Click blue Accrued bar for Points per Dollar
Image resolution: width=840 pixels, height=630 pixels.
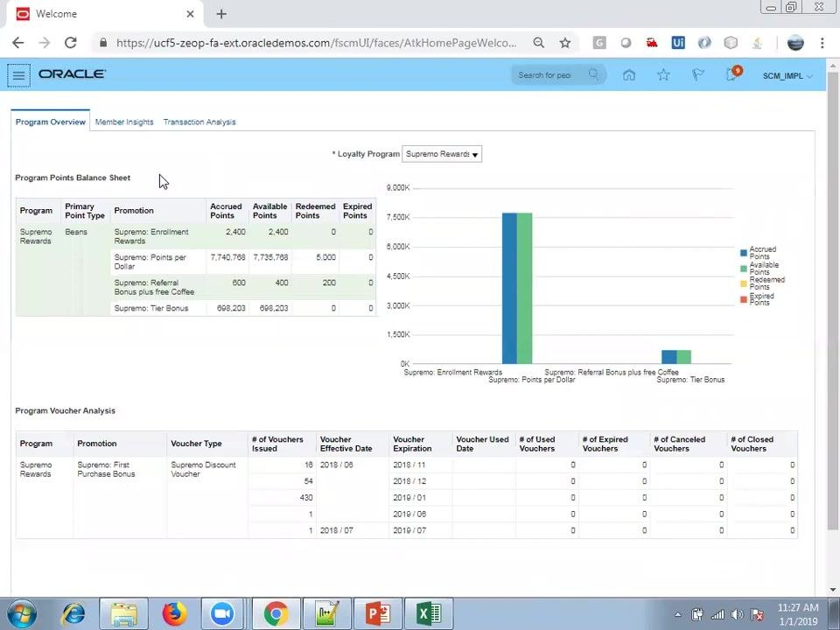[x=509, y=288]
